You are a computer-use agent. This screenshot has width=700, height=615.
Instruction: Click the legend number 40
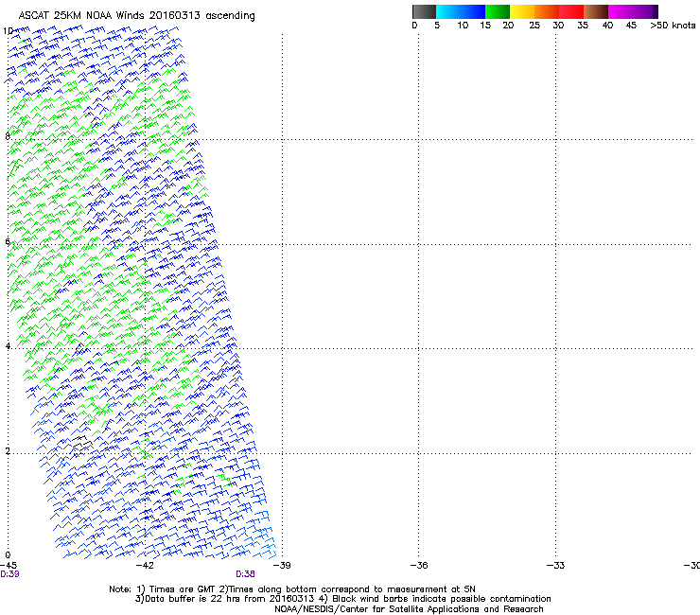pos(607,26)
